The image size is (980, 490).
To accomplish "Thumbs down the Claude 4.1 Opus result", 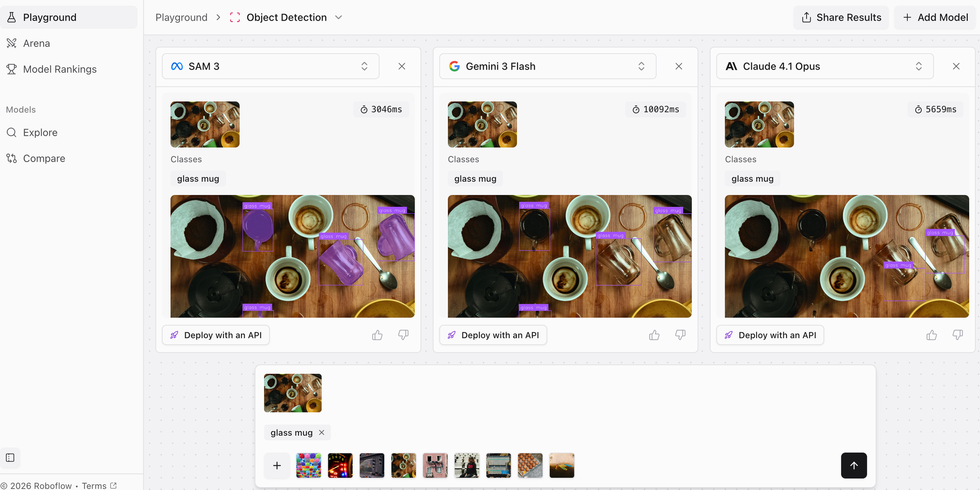I will (957, 335).
